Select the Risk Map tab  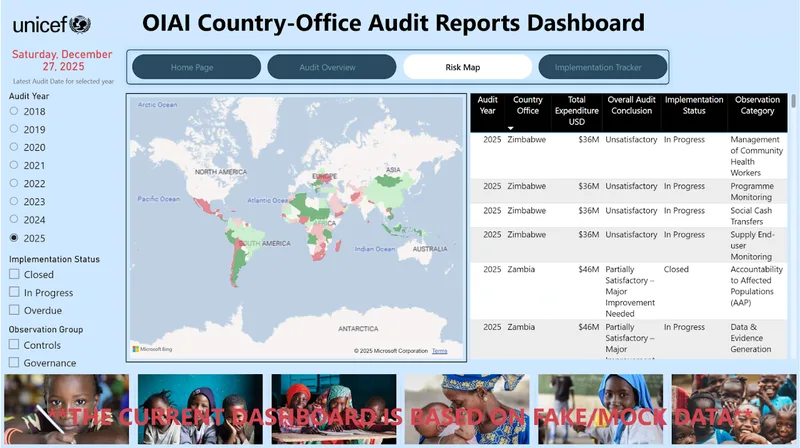tap(467, 67)
